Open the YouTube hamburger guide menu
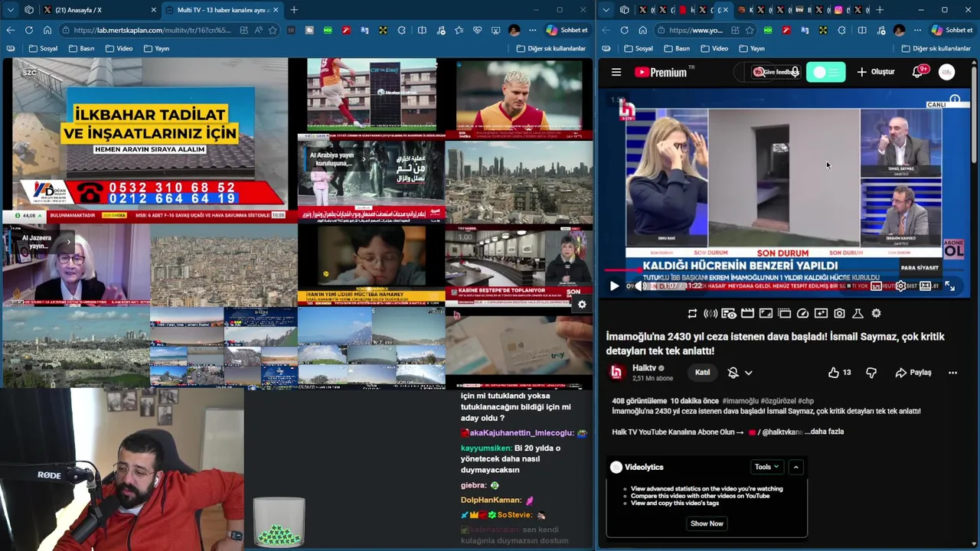 616,72
